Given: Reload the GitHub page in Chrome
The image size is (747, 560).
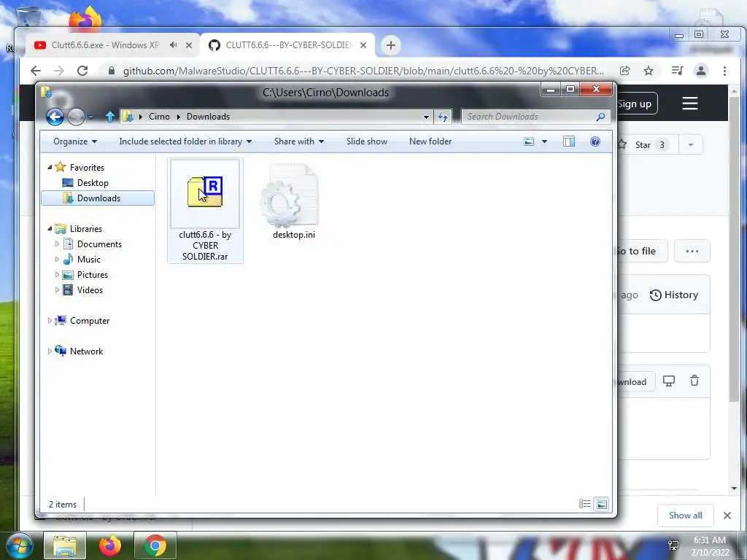Looking at the screenshot, I should [x=82, y=71].
